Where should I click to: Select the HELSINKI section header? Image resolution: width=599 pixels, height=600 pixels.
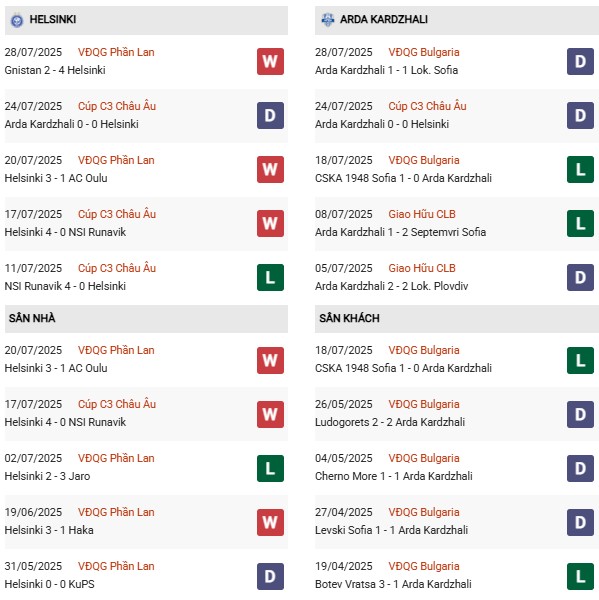coord(146,20)
